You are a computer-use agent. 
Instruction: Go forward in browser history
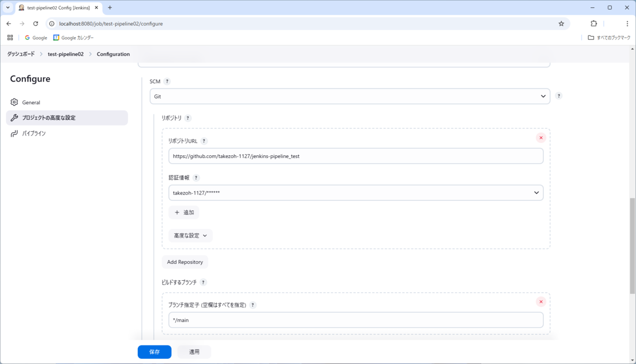pyautogui.click(x=22, y=24)
